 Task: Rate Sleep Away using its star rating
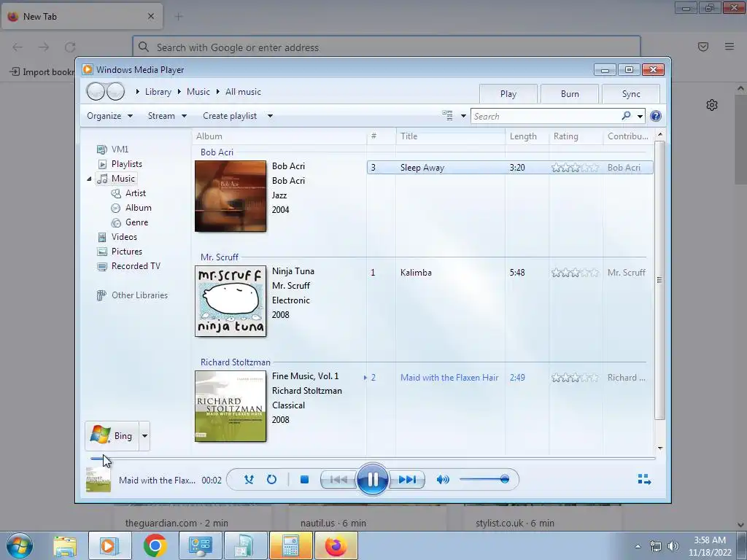click(x=575, y=168)
